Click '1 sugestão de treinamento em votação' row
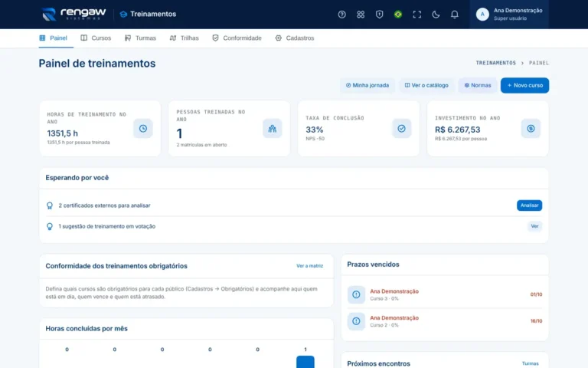 294,226
